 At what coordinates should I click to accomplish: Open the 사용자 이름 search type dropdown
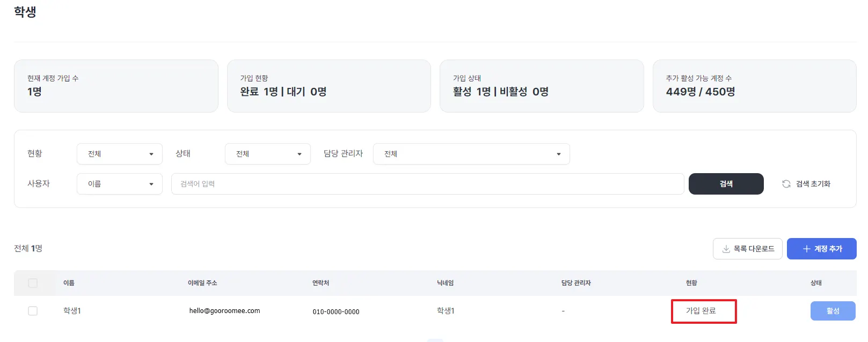[x=119, y=184]
